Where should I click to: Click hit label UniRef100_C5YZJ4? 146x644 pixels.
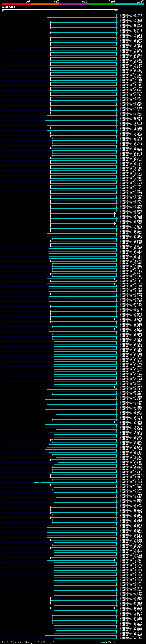click(131, 299)
